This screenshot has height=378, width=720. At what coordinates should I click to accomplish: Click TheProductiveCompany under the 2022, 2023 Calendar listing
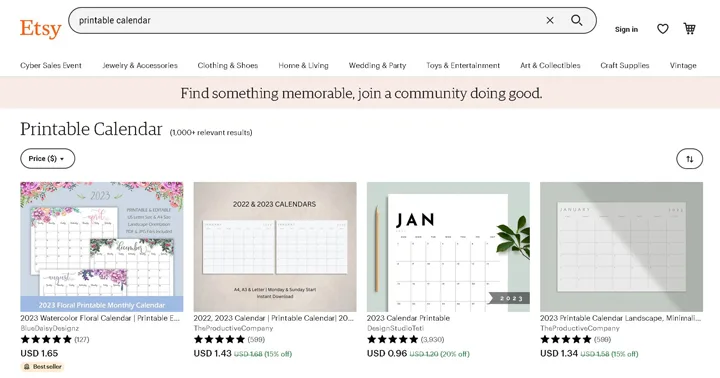coord(233,328)
